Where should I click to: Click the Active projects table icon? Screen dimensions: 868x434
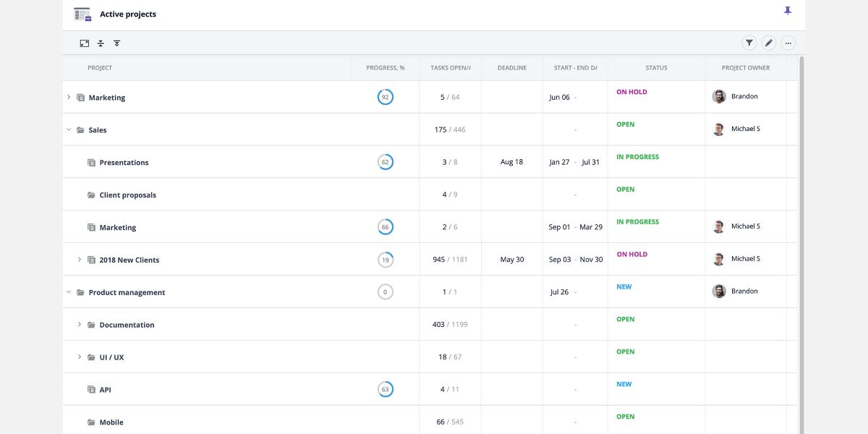coord(82,13)
